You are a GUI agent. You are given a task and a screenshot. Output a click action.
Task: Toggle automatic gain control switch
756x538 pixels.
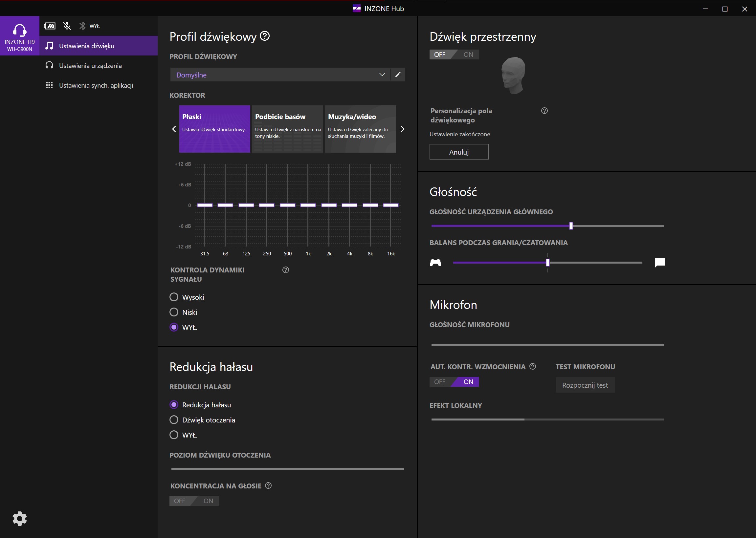pos(454,382)
